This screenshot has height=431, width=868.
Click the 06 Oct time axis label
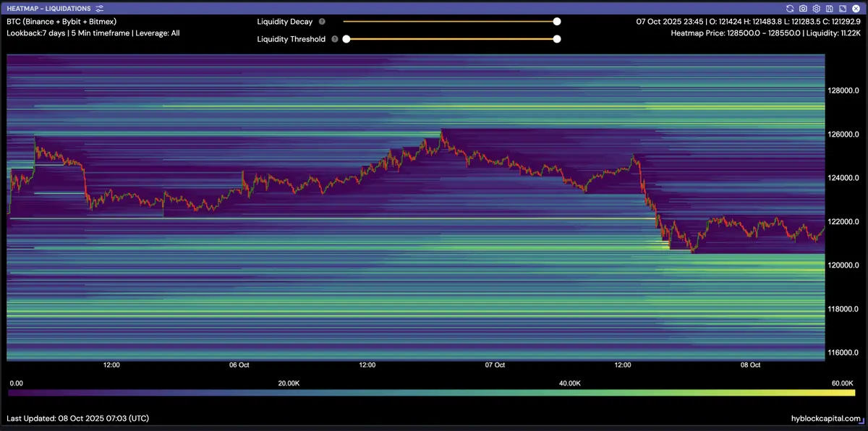[x=239, y=365]
